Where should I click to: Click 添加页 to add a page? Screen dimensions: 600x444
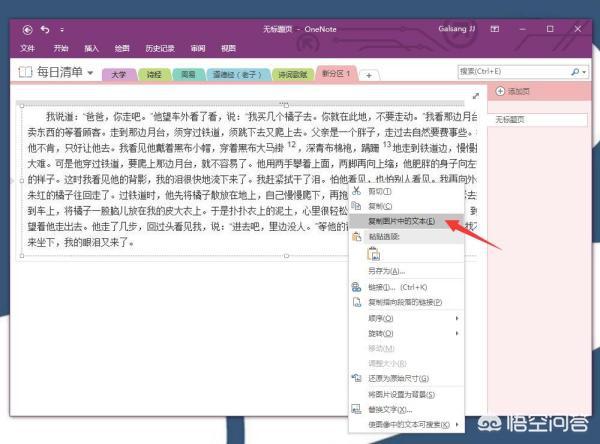pos(513,91)
